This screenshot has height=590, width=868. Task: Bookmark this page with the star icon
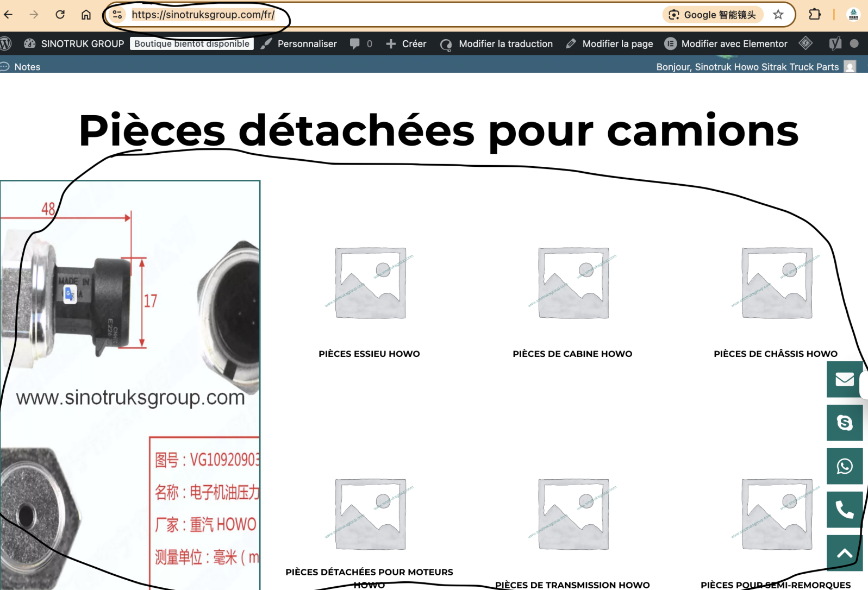pyautogui.click(x=778, y=15)
